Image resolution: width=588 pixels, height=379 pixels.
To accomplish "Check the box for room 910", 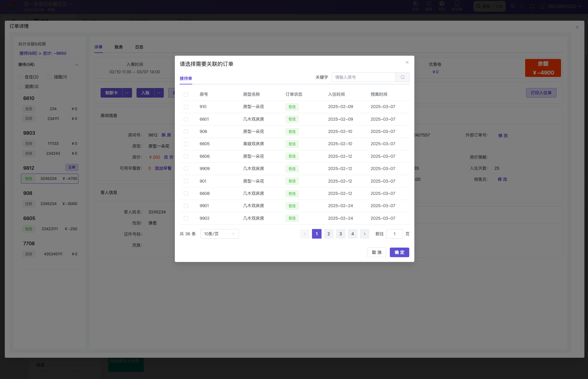I will (186, 107).
